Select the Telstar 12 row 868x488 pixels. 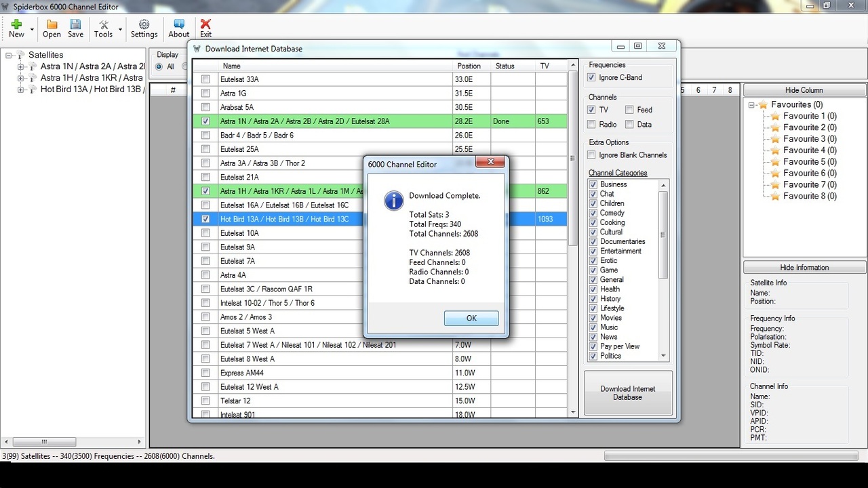tap(380, 401)
